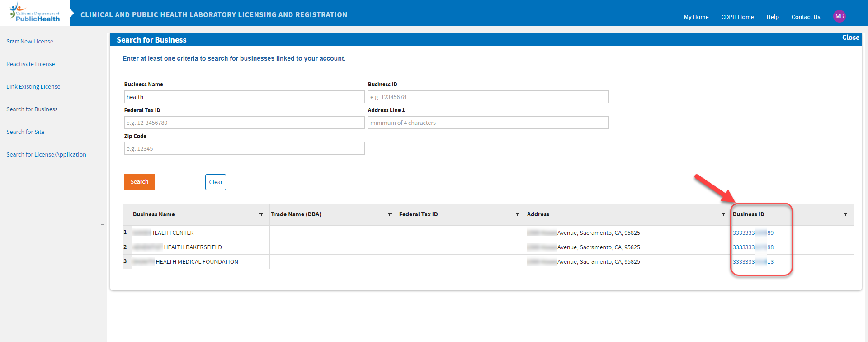The image size is (868, 342).
Task: Close the Search for Business panel
Action: click(x=850, y=38)
